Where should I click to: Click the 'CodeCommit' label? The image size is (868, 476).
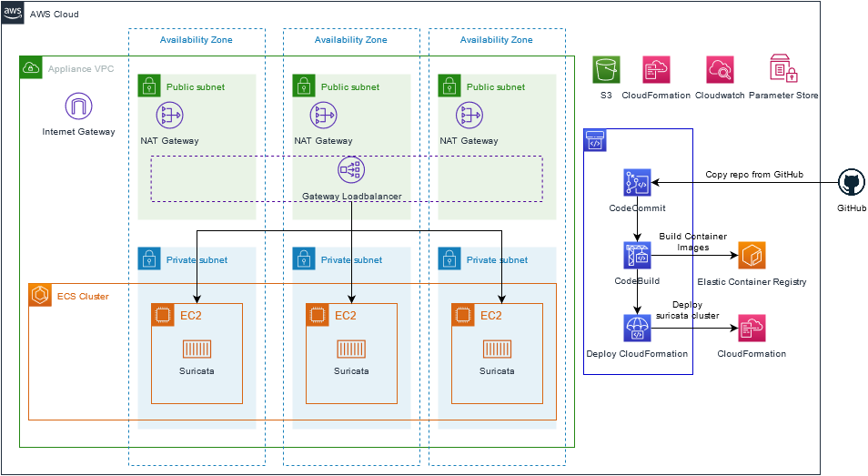coord(637,208)
